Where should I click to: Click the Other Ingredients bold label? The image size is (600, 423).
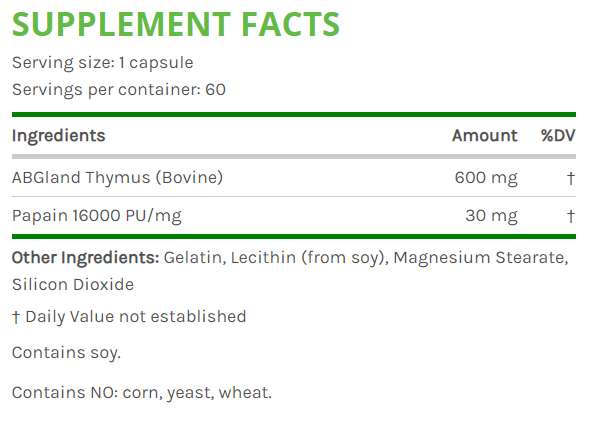pyautogui.click(x=85, y=258)
